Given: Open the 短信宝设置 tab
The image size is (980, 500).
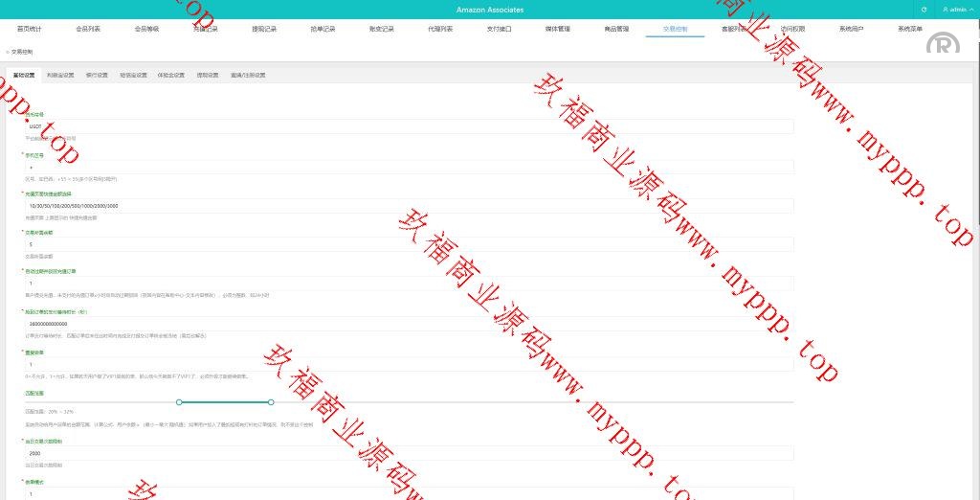Looking at the screenshot, I should point(133,75).
